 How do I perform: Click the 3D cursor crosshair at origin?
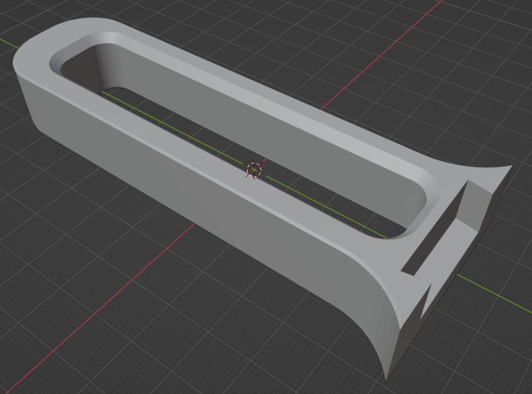pyautogui.click(x=254, y=170)
